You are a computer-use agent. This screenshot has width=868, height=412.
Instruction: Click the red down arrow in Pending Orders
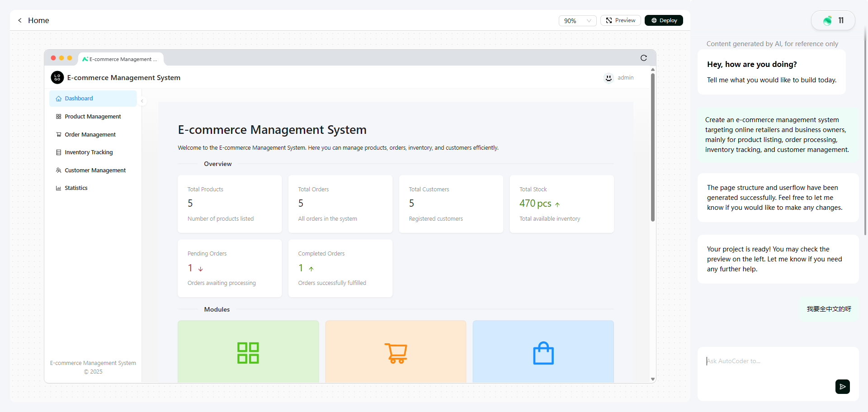(200, 269)
